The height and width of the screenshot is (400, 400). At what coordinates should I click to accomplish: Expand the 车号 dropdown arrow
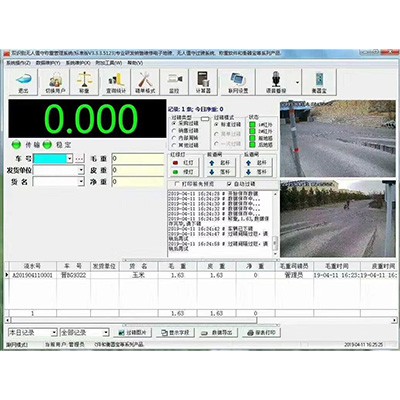[69, 159]
